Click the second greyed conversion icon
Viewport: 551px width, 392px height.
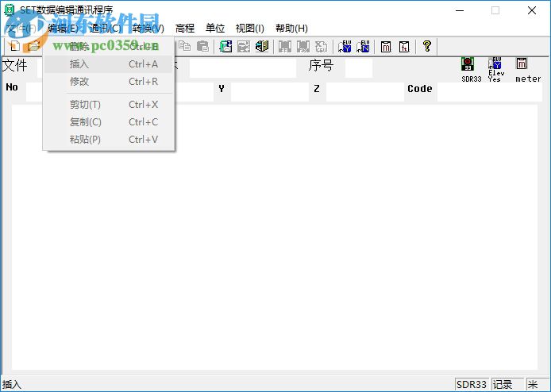click(x=303, y=46)
